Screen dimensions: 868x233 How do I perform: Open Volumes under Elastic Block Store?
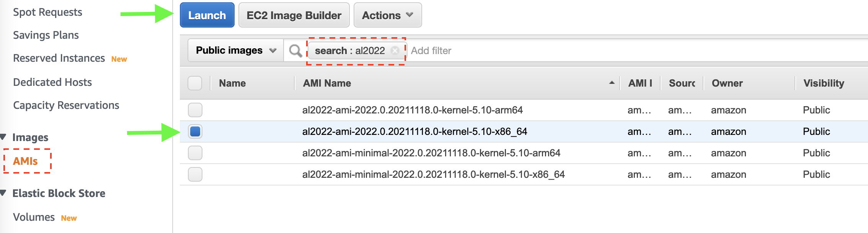34,217
